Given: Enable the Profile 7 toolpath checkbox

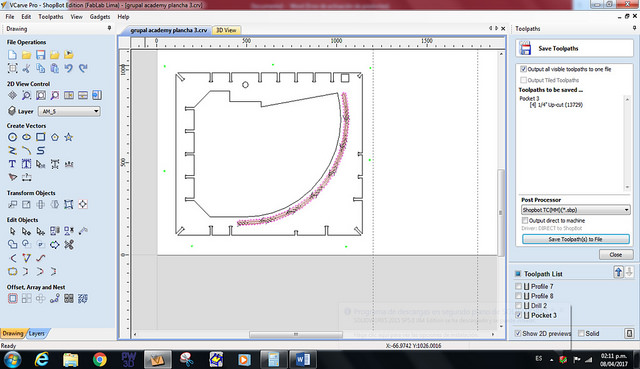Looking at the screenshot, I should click(x=518, y=286).
